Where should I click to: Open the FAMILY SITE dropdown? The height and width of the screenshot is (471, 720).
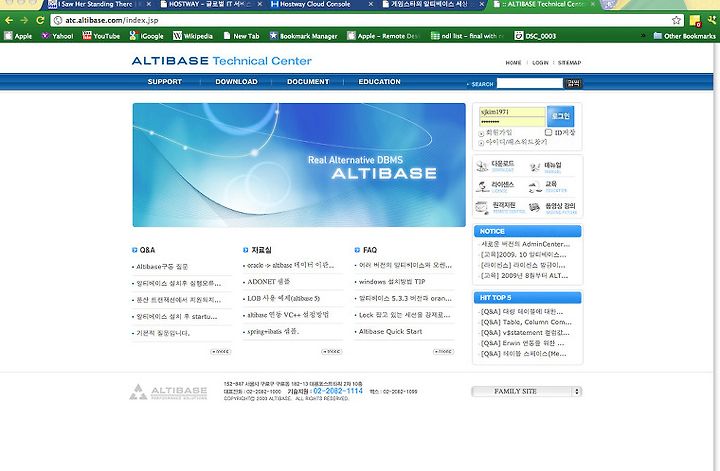point(527,391)
